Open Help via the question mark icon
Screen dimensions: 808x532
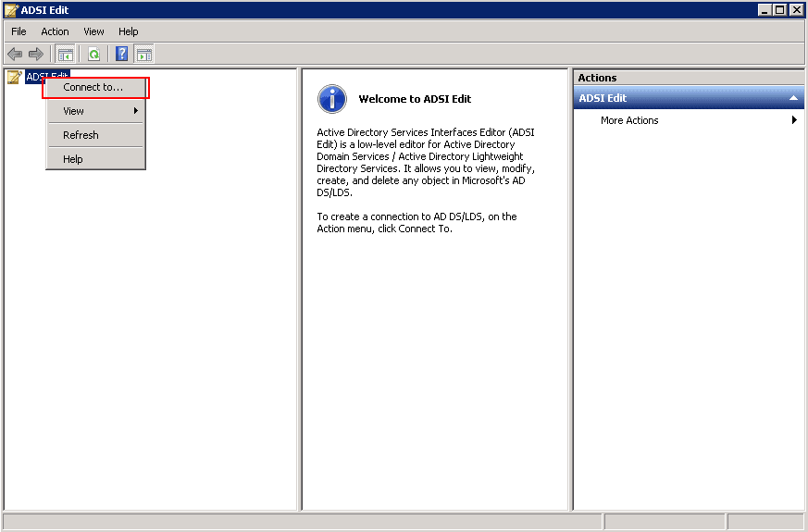[x=121, y=54]
